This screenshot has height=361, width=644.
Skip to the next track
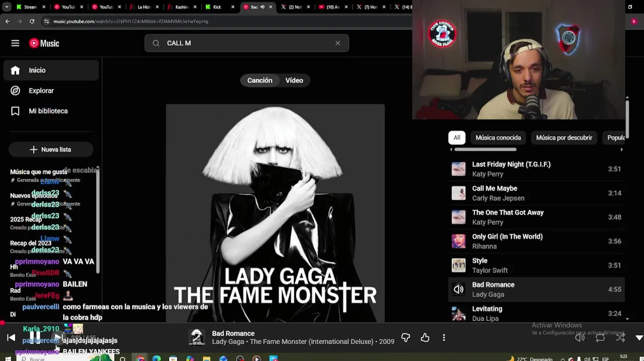[x=58, y=337]
